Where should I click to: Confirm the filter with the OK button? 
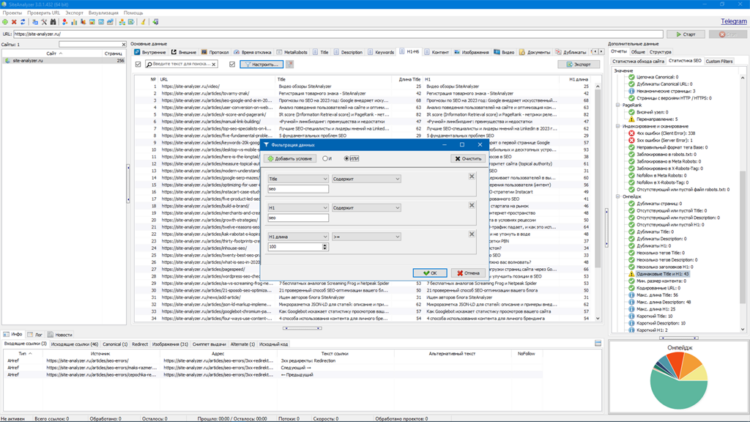pyautogui.click(x=430, y=273)
